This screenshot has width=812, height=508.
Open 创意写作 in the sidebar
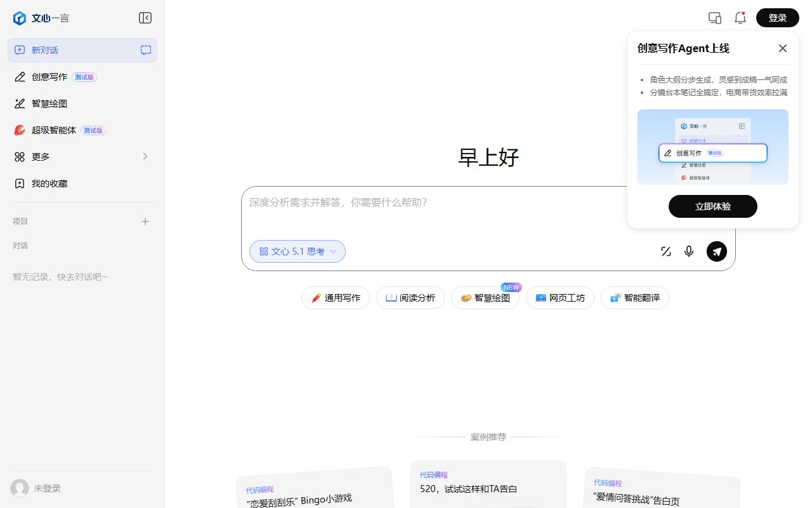(x=82, y=77)
